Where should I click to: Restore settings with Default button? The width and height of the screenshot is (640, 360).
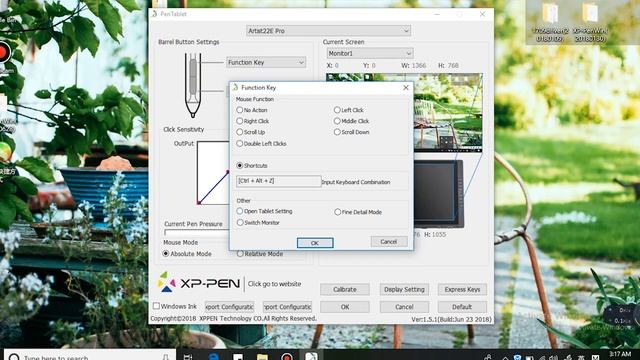[x=462, y=307]
